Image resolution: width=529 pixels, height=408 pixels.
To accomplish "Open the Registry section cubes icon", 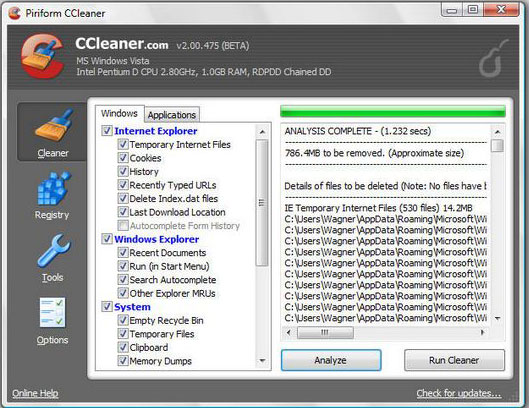I will [53, 189].
